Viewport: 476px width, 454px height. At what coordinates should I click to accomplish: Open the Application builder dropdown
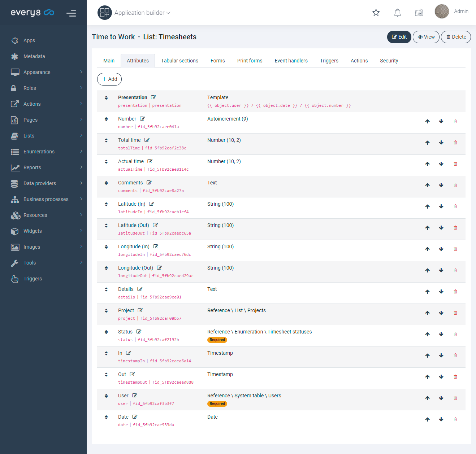(142, 13)
